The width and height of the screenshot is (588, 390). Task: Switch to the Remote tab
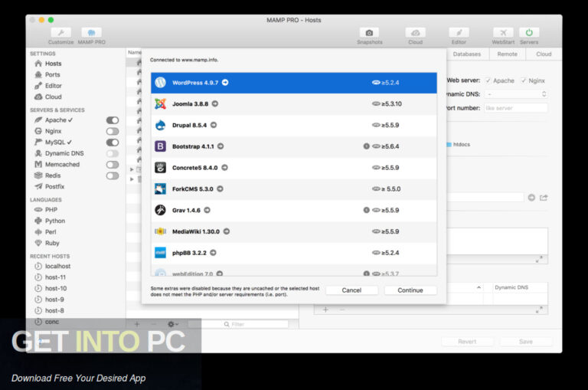pos(507,54)
